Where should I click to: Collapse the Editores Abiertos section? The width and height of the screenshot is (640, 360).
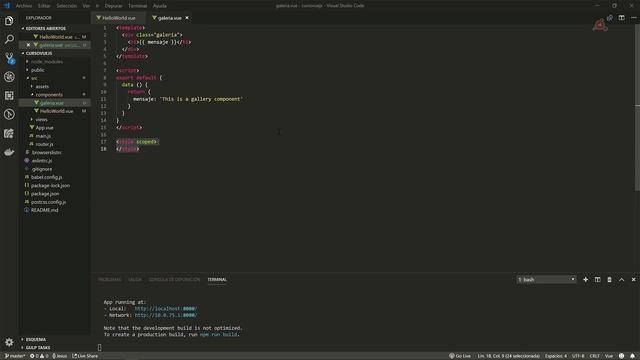click(x=45, y=29)
